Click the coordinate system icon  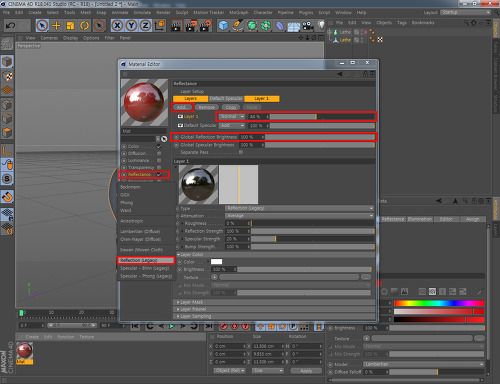(x=160, y=25)
